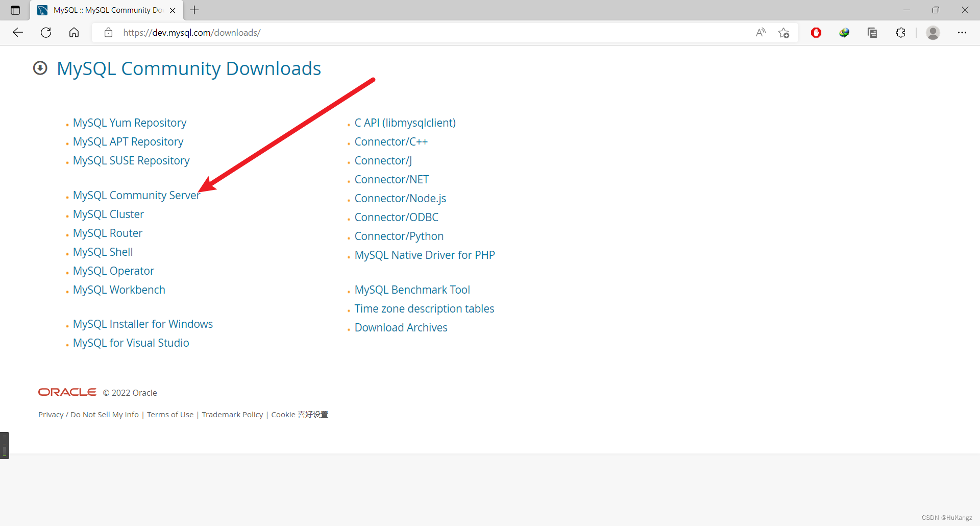Open Connector/ODBC downloads
The height and width of the screenshot is (526, 980).
coord(397,218)
